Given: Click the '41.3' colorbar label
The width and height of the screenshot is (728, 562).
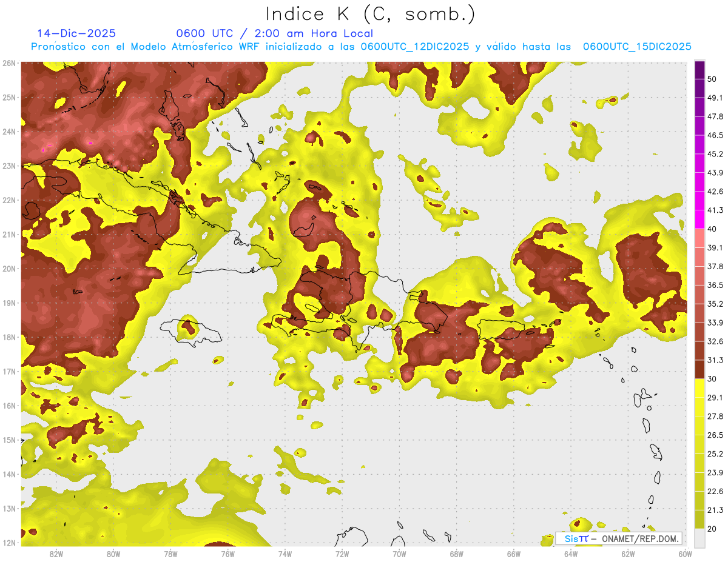Looking at the screenshot, I should (x=715, y=210).
